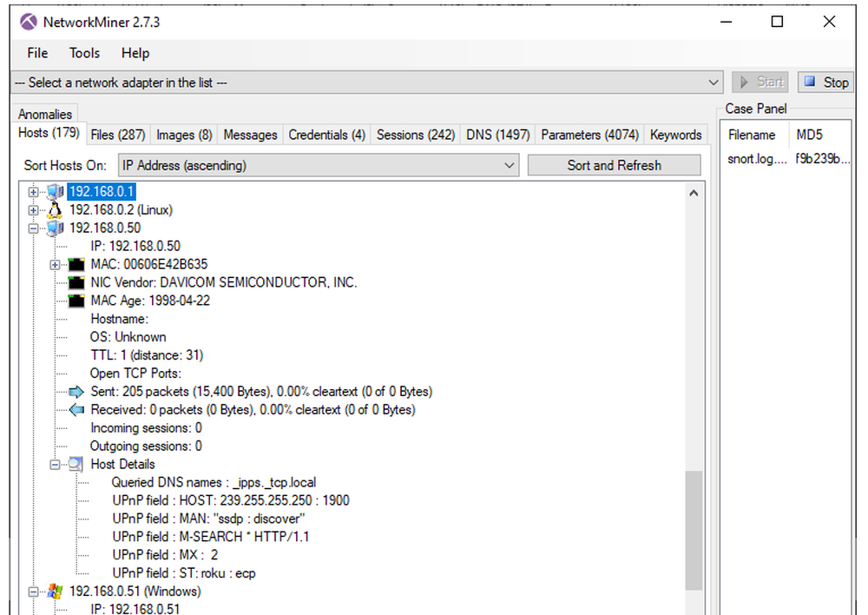Screen dimensions: 868x615
Task: Collapse the 192.168.0.50 host node
Action: tap(33, 228)
